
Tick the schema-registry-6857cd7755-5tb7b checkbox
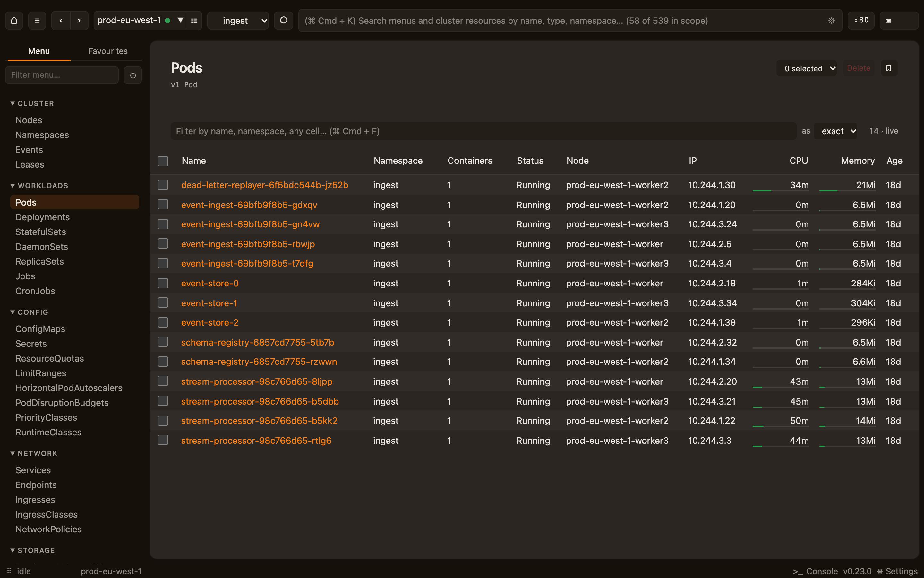[163, 342]
